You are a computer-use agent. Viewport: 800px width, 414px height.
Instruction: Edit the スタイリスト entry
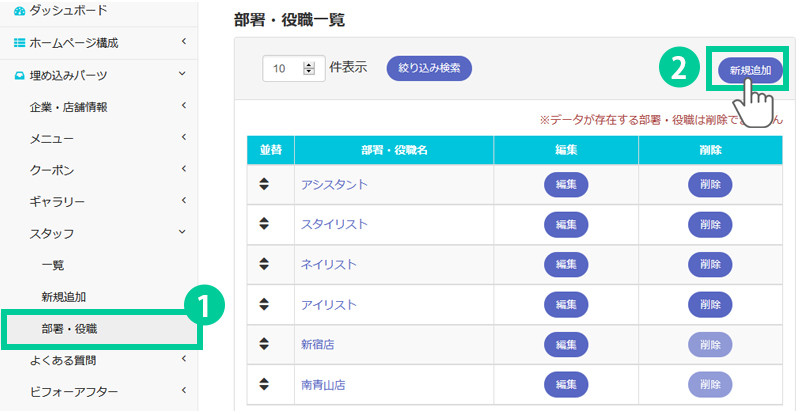point(566,224)
